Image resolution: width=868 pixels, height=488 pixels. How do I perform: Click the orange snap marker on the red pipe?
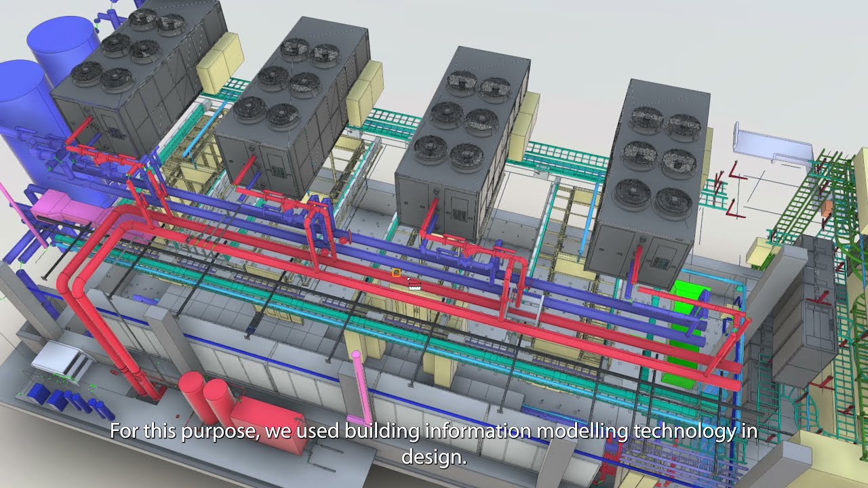pyautogui.click(x=396, y=272)
